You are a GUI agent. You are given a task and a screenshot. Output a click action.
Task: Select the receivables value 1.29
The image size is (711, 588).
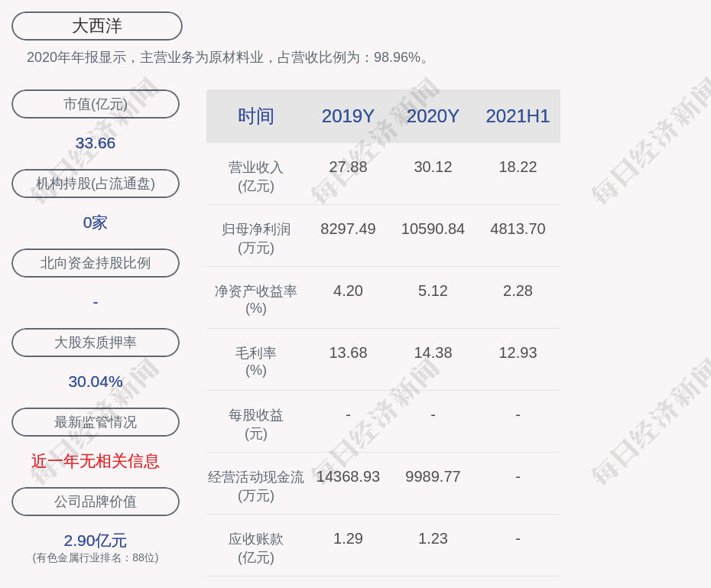(x=348, y=538)
